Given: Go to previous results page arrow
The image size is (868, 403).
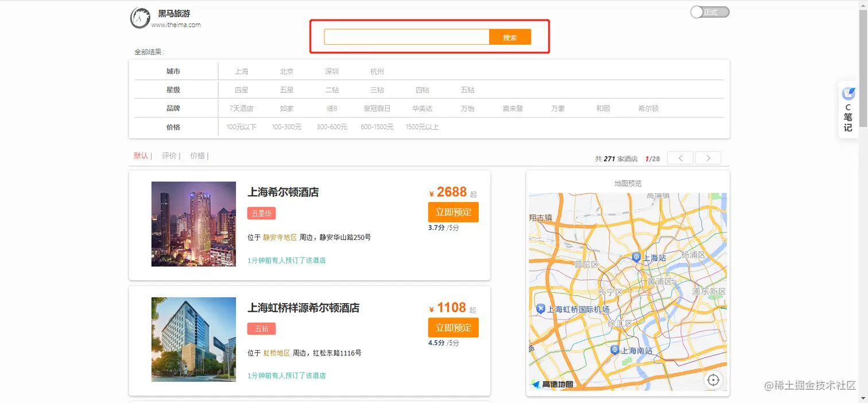Looking at the screenshot, I should [681, 158].
